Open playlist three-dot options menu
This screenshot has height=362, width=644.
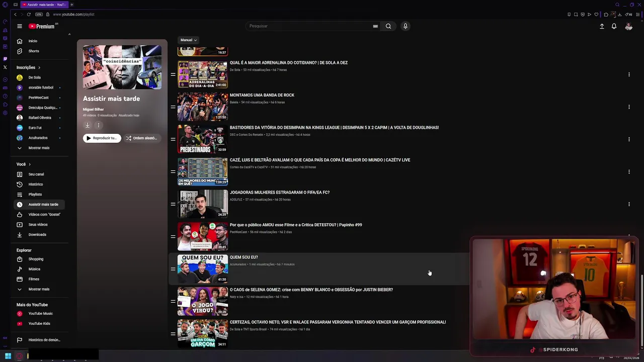(99, 125)
